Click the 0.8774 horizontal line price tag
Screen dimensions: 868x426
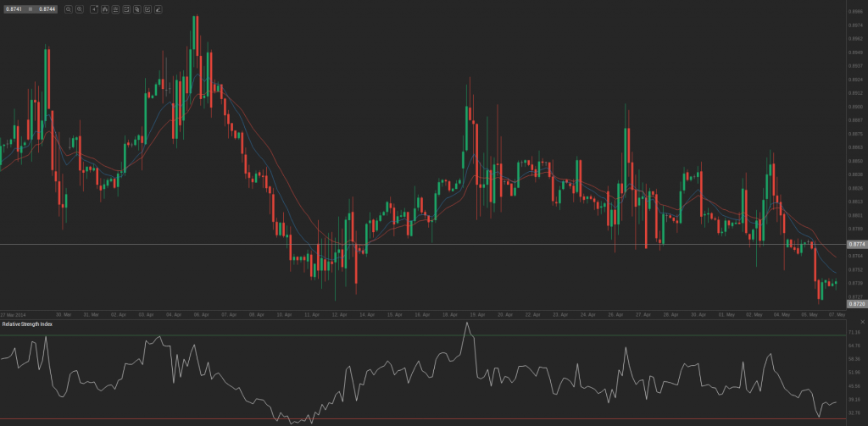pos(855,244)
